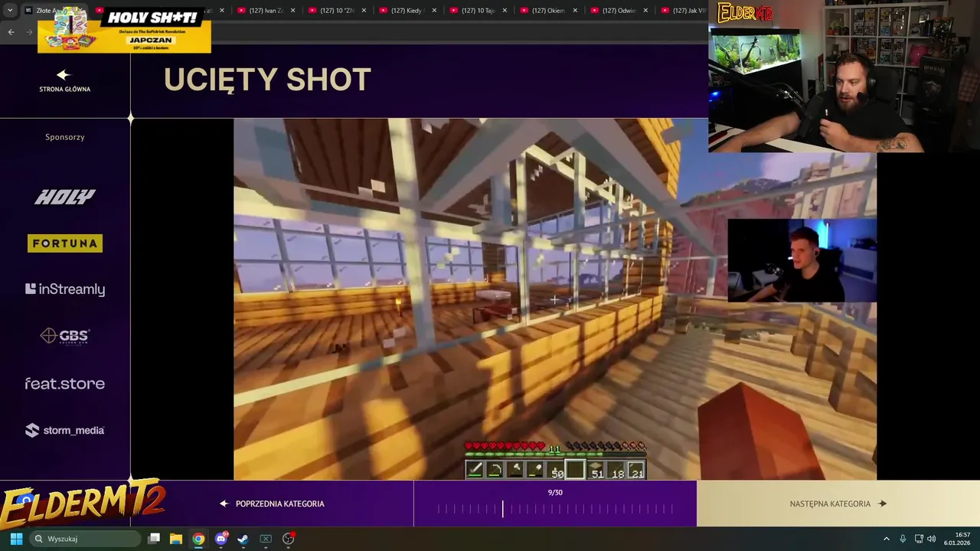The image size is (980, 551).
Task: Click the Sponsorzy label
Action: pos(65,137)
